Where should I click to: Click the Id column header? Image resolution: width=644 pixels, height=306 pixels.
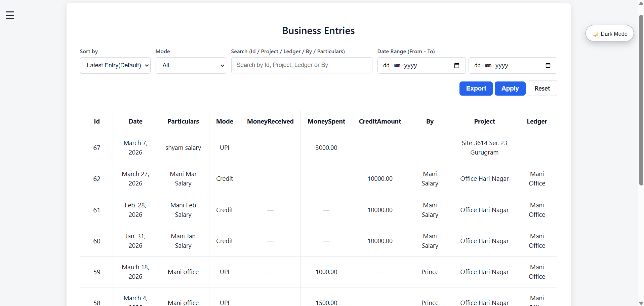pos(97,122)
